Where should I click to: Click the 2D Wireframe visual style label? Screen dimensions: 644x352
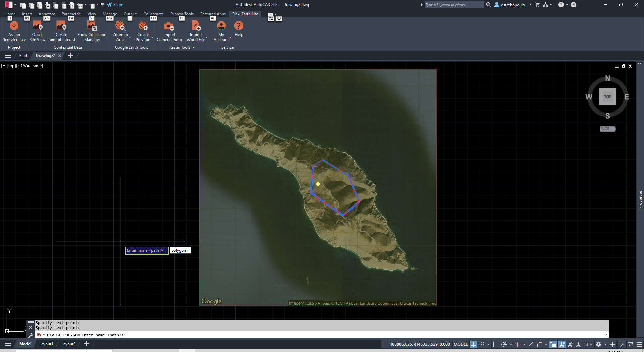(x=30, y=66)
